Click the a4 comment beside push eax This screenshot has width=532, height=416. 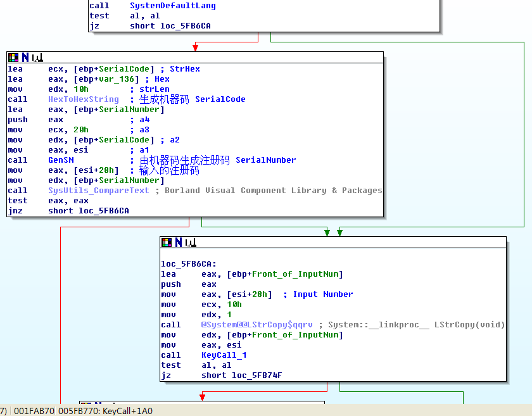144,120
